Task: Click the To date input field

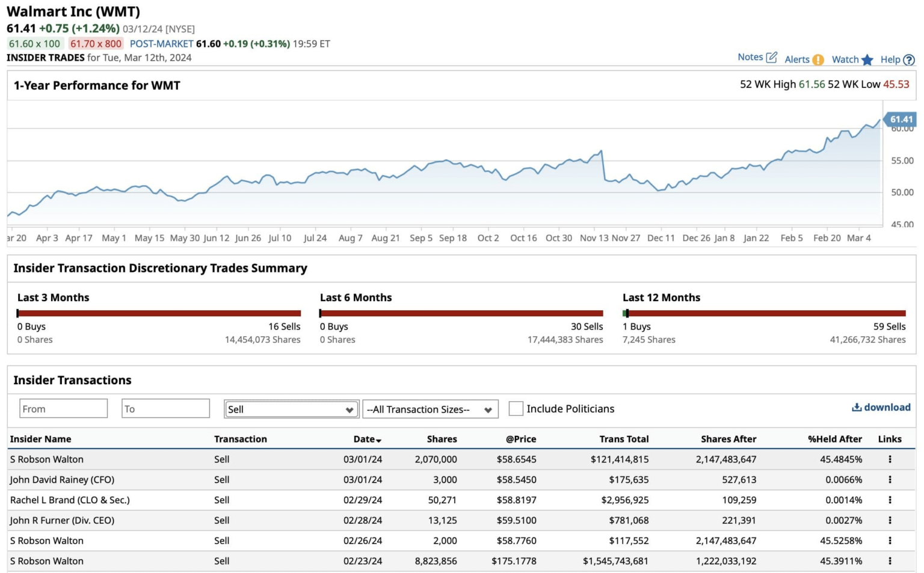Action: (165, 408)
